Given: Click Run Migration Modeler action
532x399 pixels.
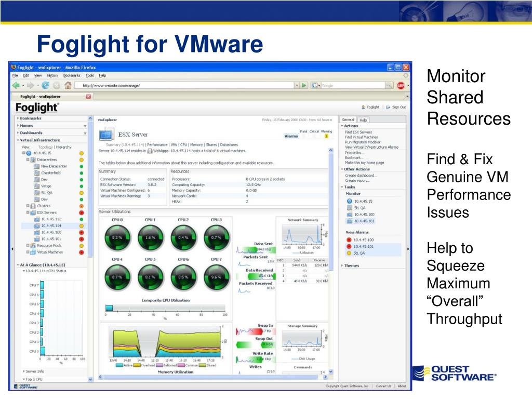Looking at the screenshot, I should pyautogui.click(x=363, y=142).
